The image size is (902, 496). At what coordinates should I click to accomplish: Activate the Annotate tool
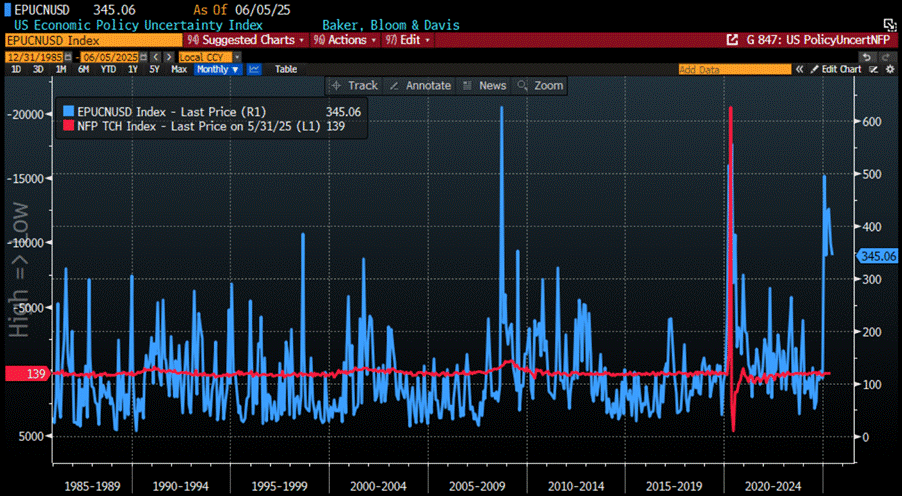tap(420, 86)
